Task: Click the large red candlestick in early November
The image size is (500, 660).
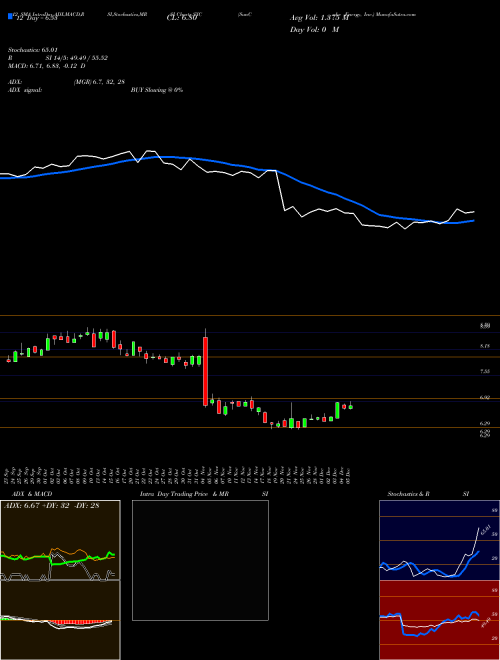Action: pos(205,371)
